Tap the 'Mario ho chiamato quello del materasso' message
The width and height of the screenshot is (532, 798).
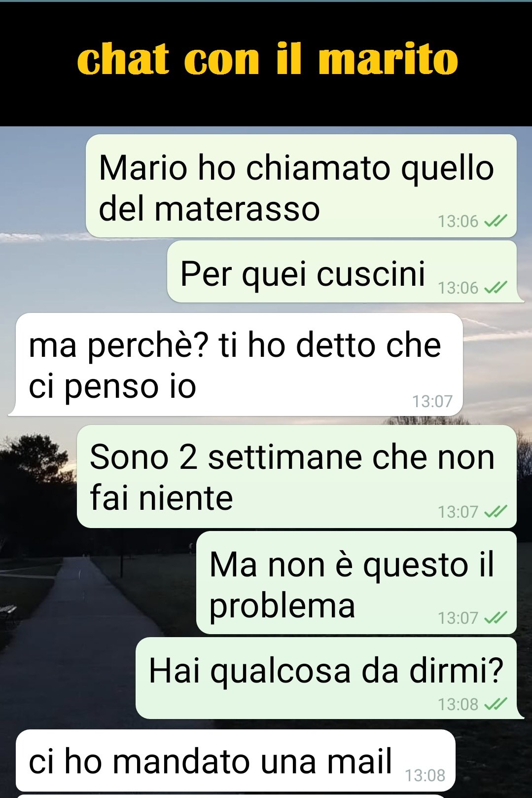301,186
